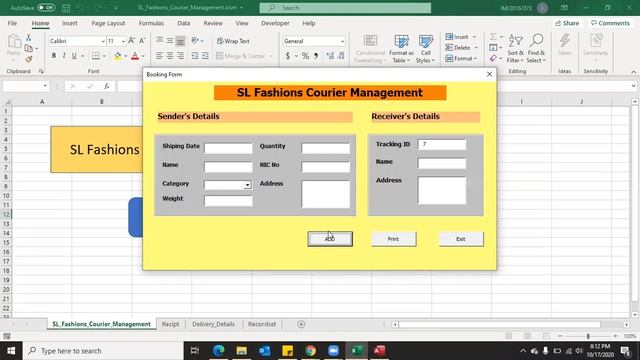Close the Booking Form dialog
640x360 pixels.
(x=489, y=74)
